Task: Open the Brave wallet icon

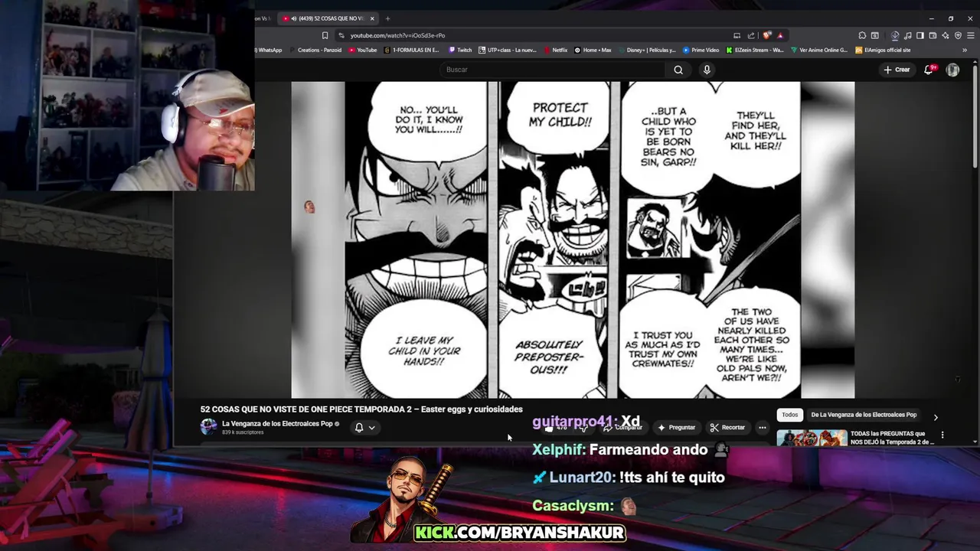Action: coord(933,35)
